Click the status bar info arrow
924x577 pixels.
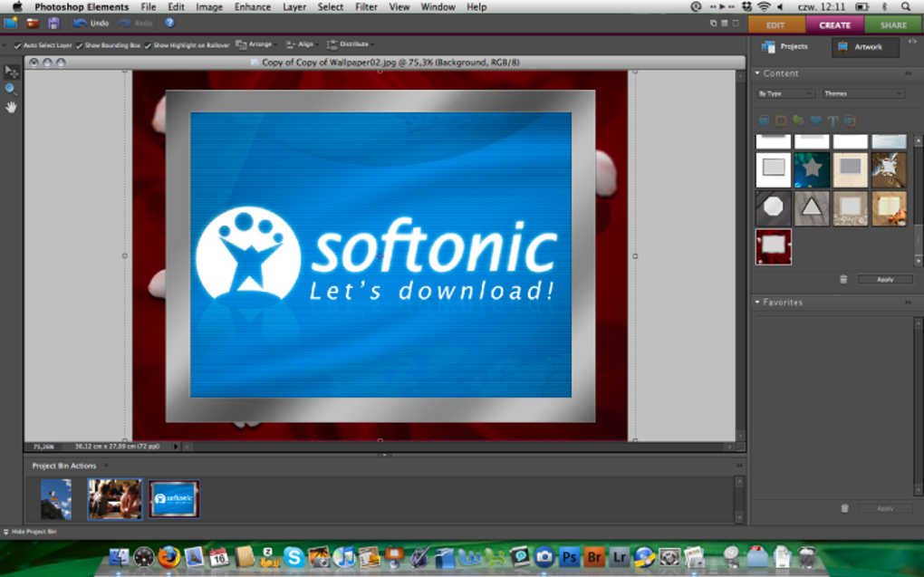(x=176, y=447)
